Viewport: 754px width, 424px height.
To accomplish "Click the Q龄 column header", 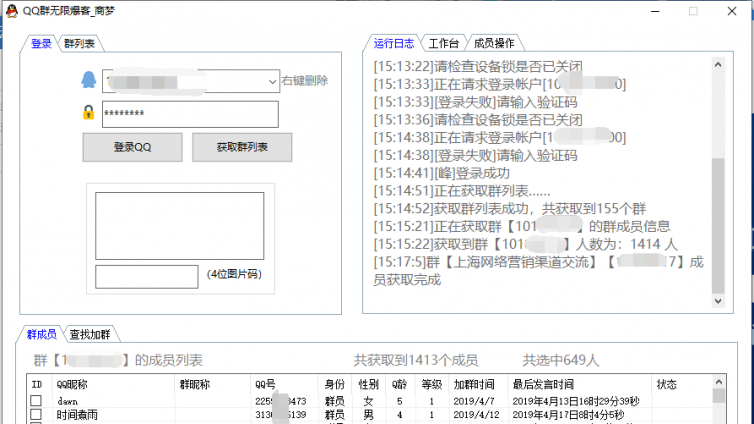I will [x=399, y=385].
